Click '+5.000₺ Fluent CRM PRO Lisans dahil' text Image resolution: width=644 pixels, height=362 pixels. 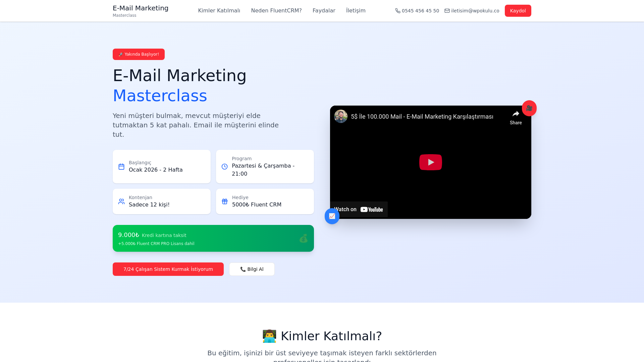click(x=156, y=244)
